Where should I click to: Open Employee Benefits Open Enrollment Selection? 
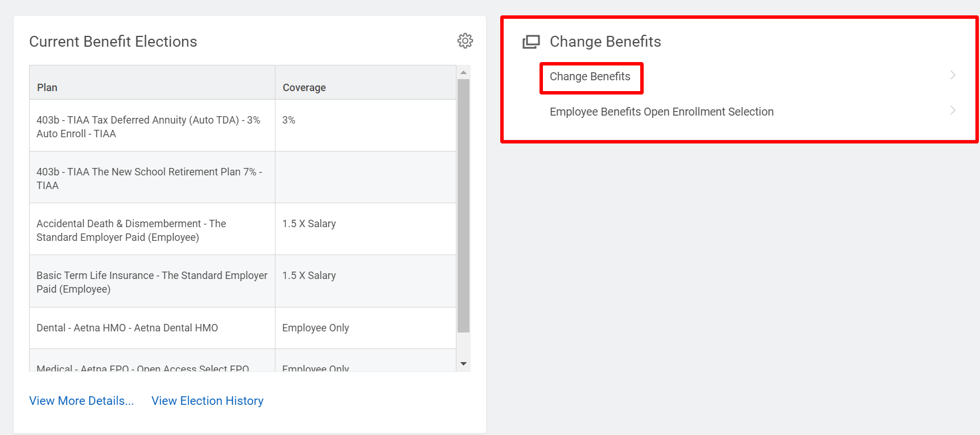tap(661, 112)
